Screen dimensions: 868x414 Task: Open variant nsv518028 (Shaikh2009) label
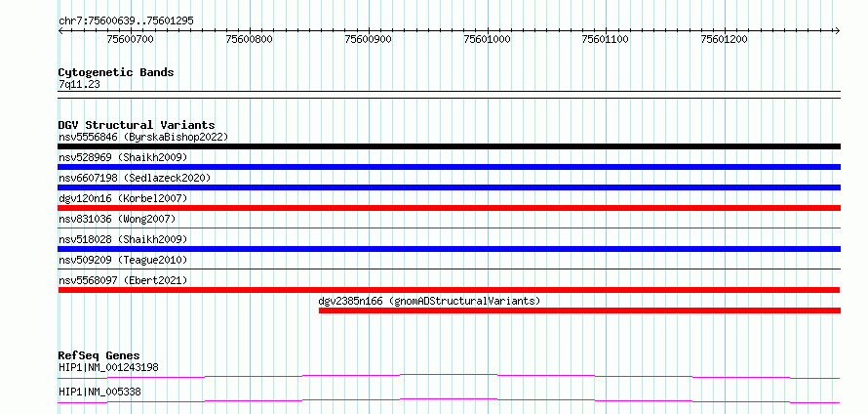(x=123, y=239)
